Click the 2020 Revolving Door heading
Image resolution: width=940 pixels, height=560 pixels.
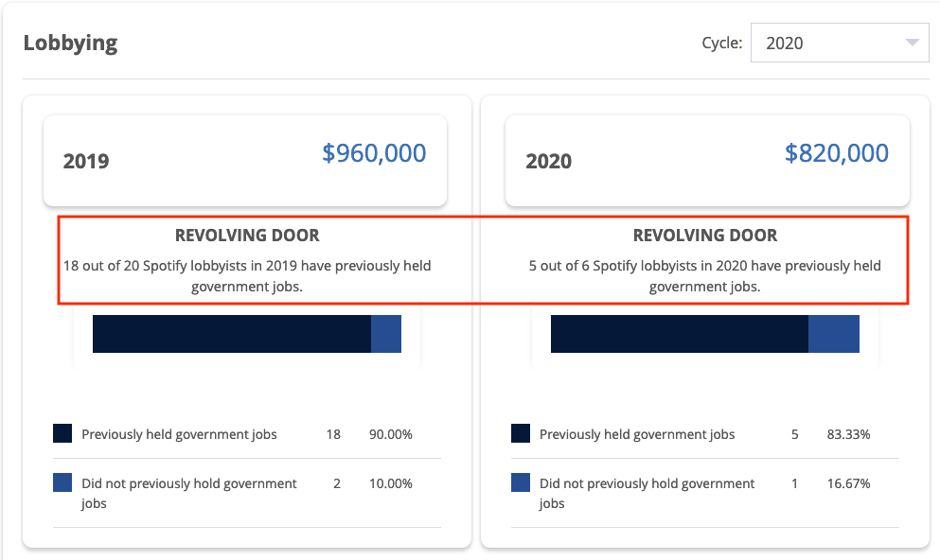(705, 236)
